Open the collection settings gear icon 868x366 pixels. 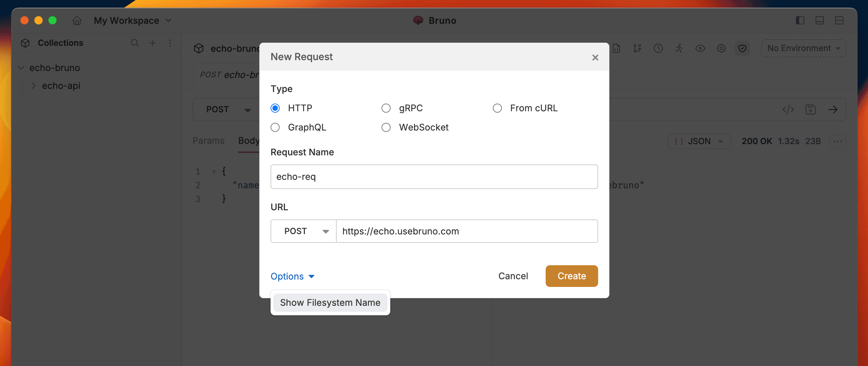721,48
